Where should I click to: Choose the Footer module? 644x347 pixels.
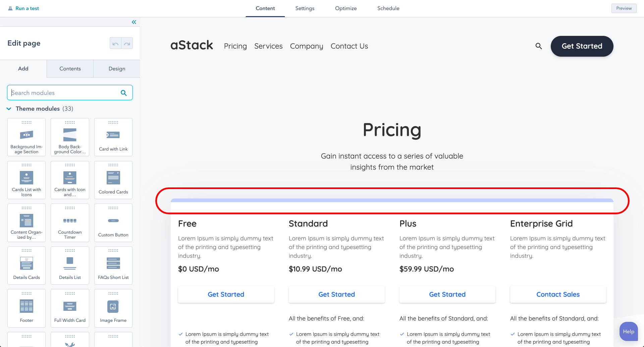(x=26, y=308)
